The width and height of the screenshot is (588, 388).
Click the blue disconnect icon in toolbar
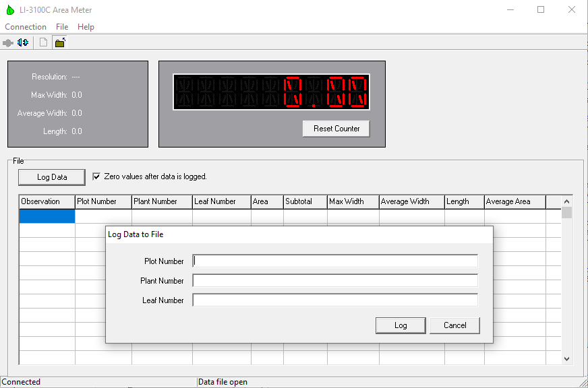pos(23,42)
